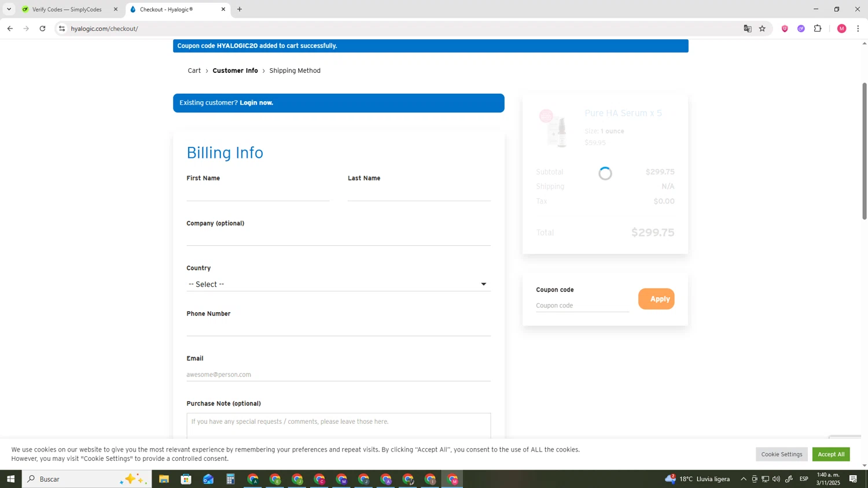Open the Windows Start menu

pyautogui.click(x=10, y=479)
